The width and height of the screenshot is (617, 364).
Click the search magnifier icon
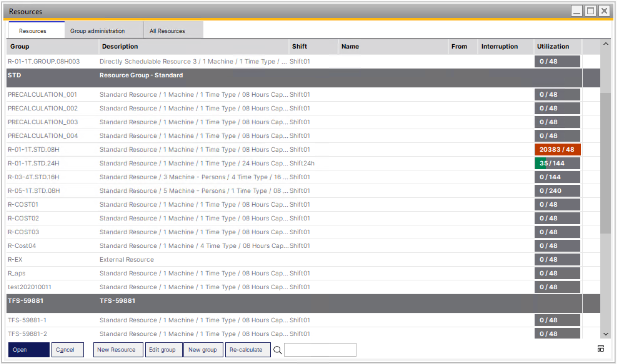278,350
